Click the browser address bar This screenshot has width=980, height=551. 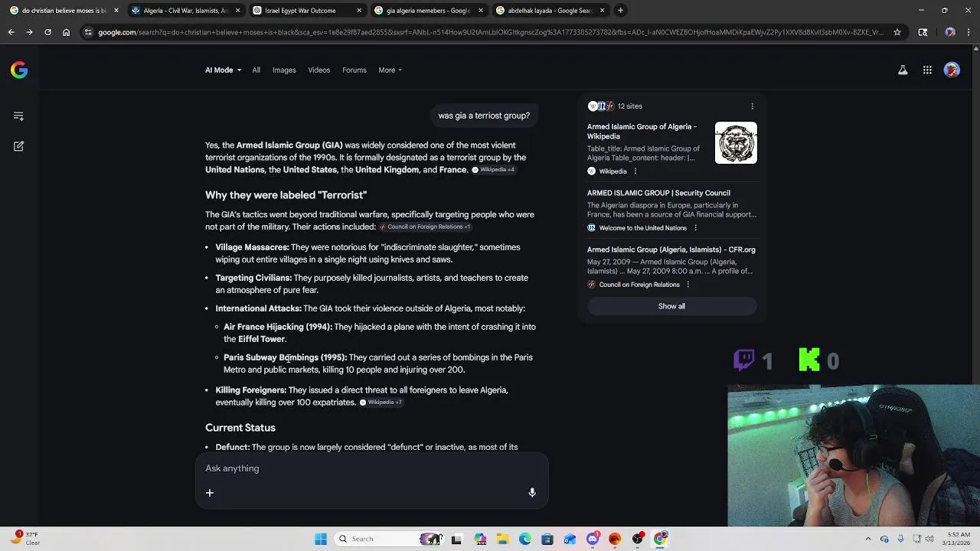point(490,32)
